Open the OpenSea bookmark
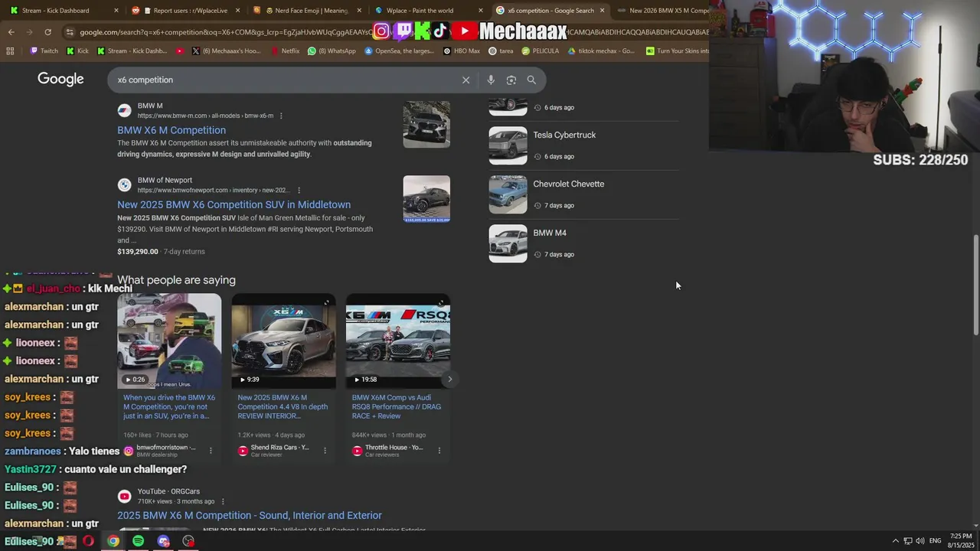The height and width of the screenshot is (551, 980). coord(399,51)
